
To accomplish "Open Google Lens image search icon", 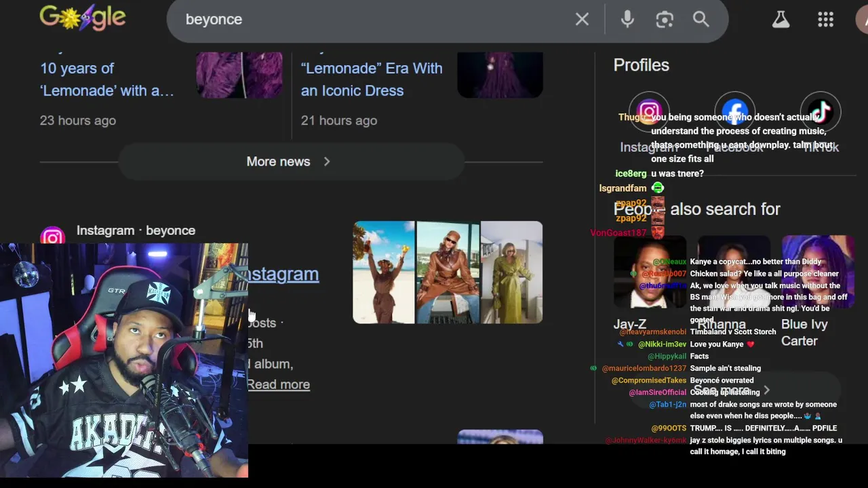I will click(x=665, y=19).
